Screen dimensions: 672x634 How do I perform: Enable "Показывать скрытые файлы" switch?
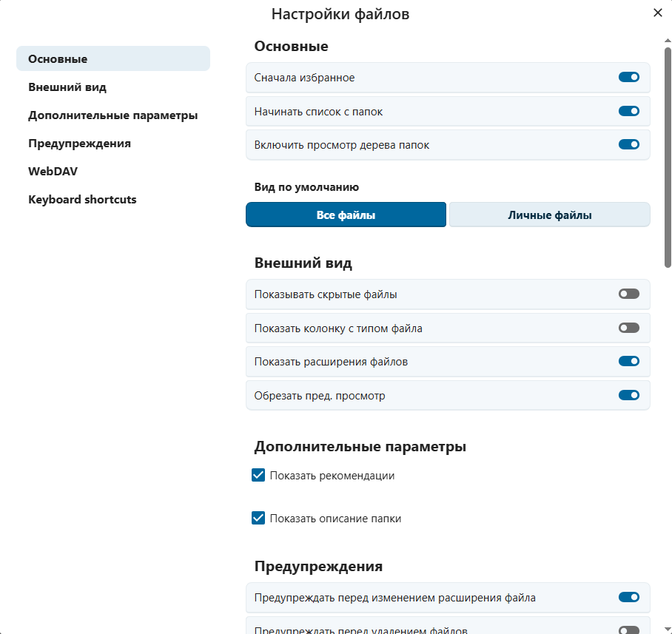coord(628,294)
